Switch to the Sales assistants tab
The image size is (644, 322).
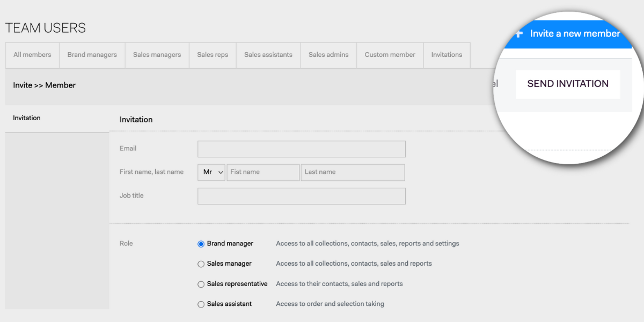tap(268, 55)
